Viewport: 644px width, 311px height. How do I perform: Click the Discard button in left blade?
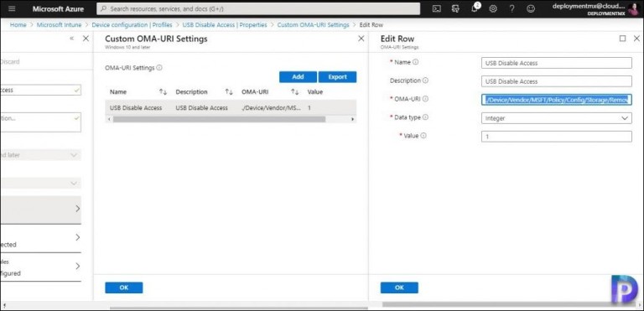(10, 62)
